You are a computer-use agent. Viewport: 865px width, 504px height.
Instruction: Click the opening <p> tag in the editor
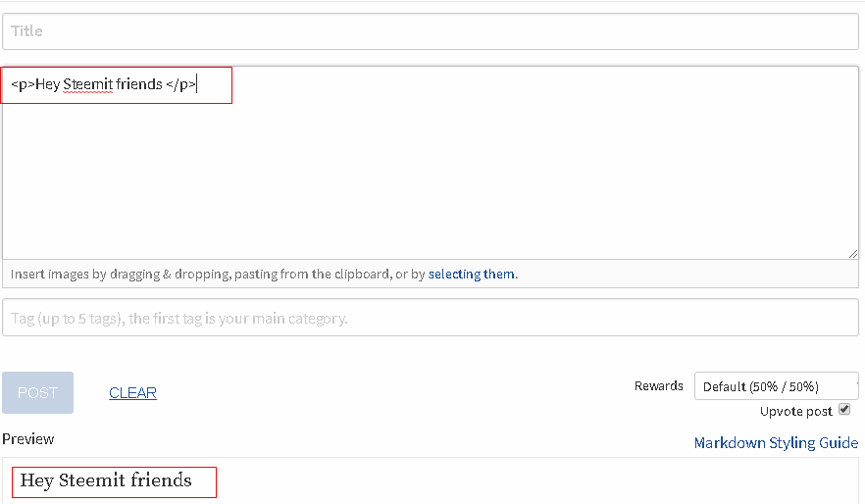click(x=23, y=84)
